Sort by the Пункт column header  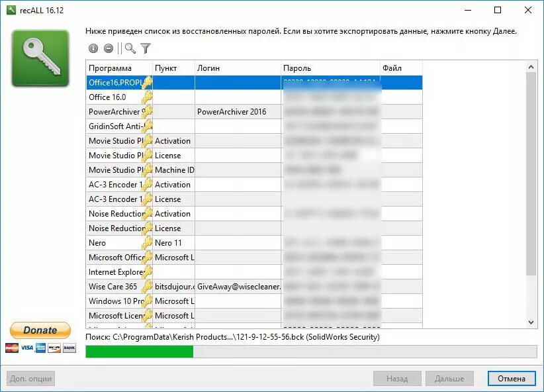point(173,68)
